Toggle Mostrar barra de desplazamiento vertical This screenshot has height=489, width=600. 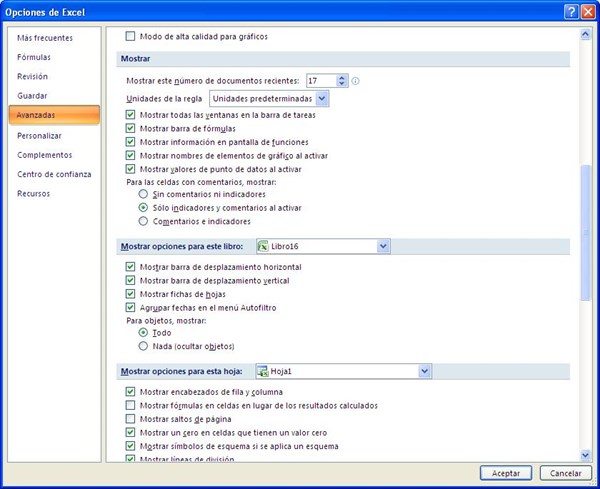(130, 280)
